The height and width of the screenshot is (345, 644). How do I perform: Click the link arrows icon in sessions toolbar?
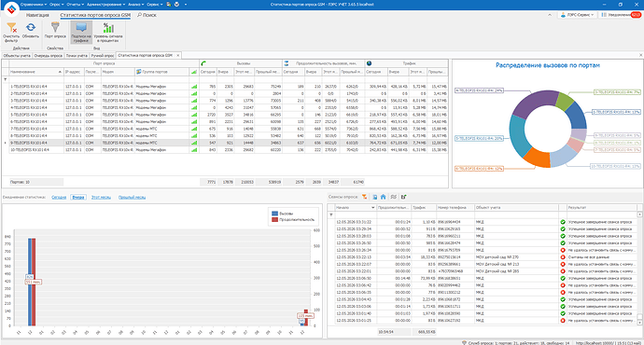(394, 197)
